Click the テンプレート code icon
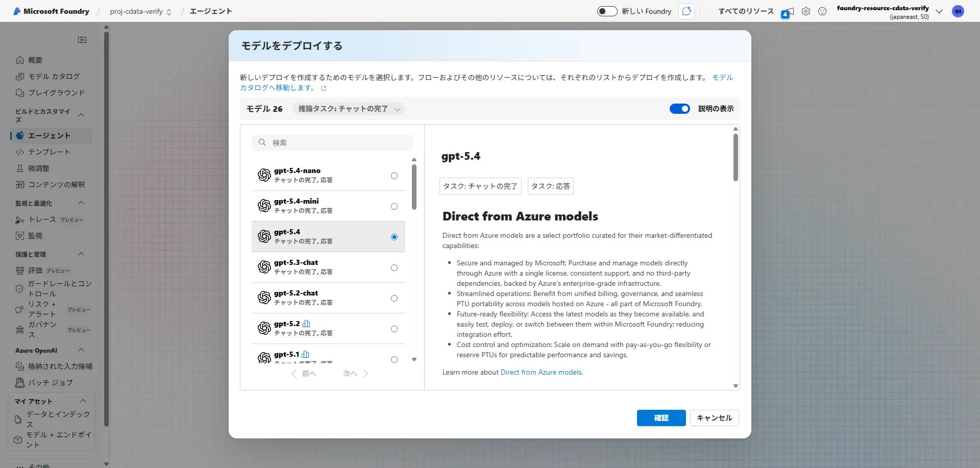The width and height of the screenshot is (980, 468). tap(20, 152)
